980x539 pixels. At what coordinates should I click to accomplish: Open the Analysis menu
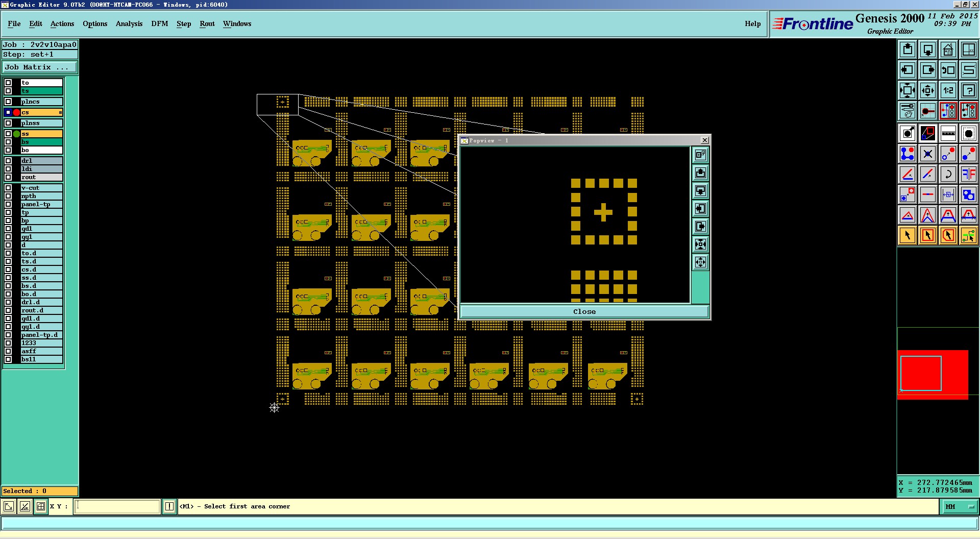129,23
